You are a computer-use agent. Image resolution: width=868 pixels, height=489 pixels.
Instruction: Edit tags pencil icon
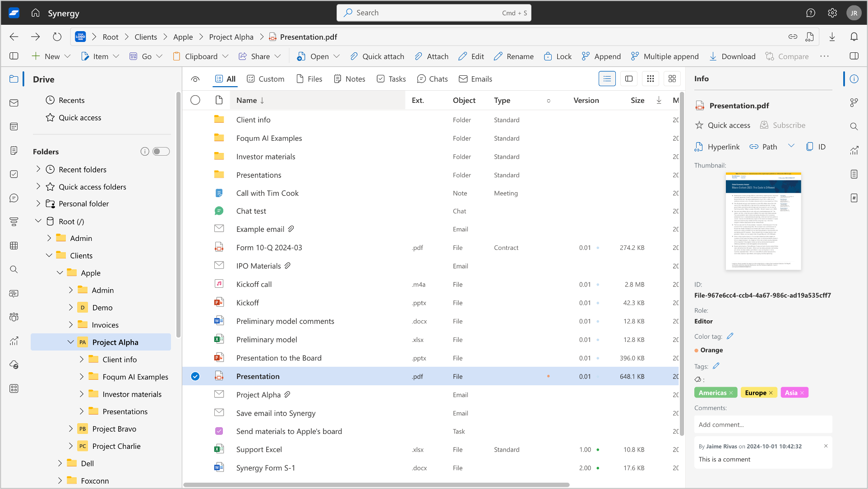coord(716,366)
